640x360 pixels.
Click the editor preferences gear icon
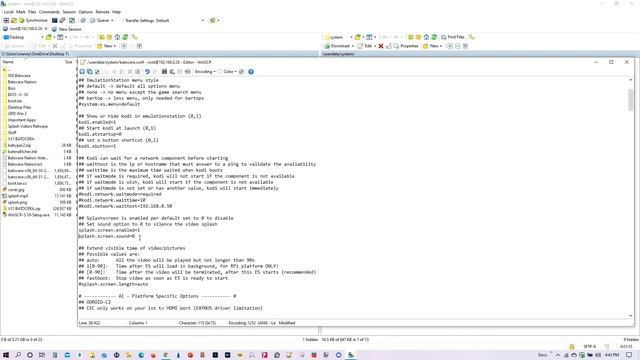coord(242,71)
